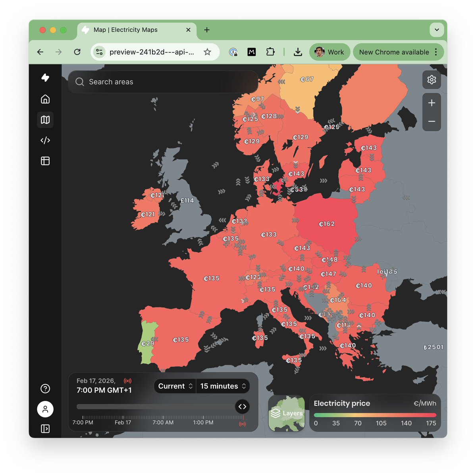Focus the Search areas field
The width and height of the screenshot is (476, 476).
point(163,82)
